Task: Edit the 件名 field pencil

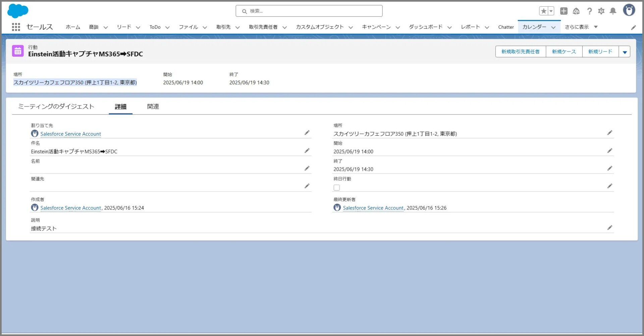Action: (x=307, y=151)
